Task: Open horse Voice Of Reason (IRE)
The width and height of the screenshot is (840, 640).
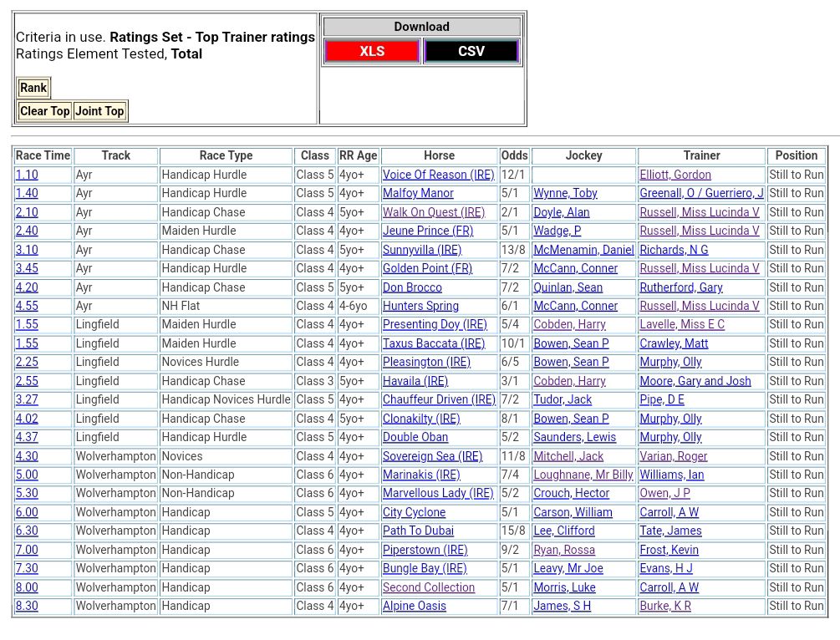Action: [438, 175]
